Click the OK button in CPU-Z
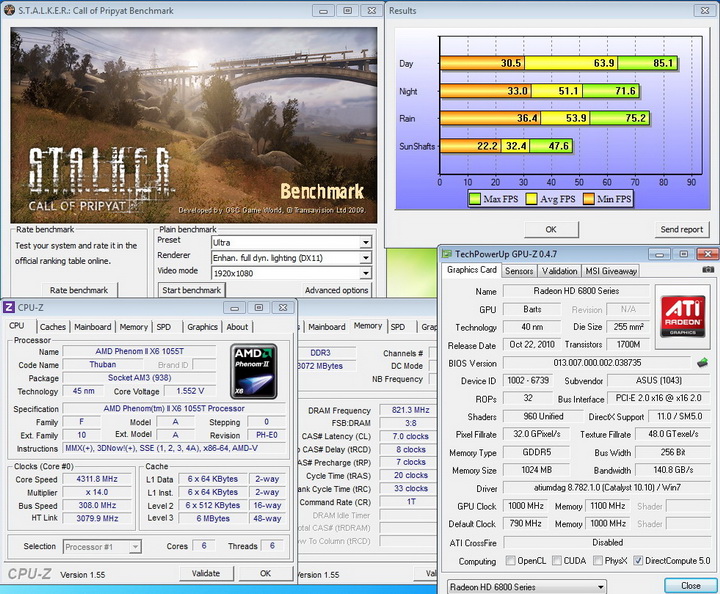 [265, 573]
